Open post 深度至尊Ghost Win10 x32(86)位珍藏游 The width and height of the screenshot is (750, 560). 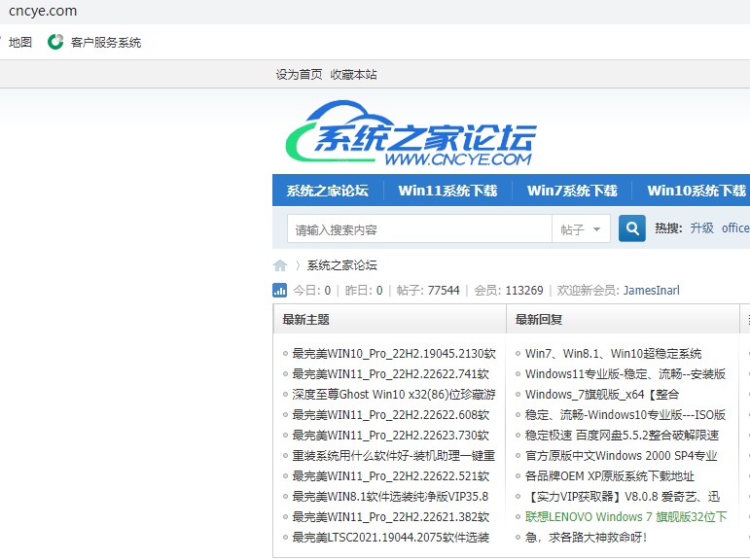(393, 395)
